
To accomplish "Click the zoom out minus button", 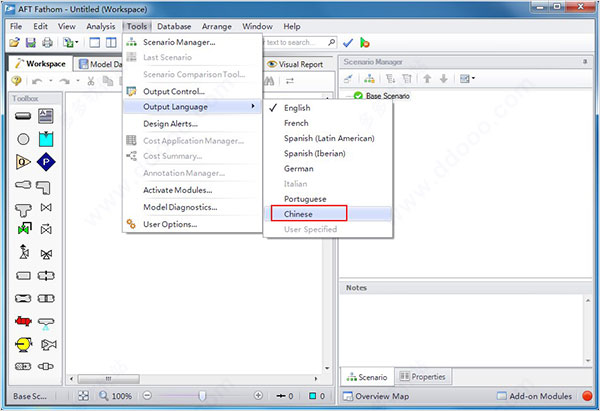I will pos(147,396).
